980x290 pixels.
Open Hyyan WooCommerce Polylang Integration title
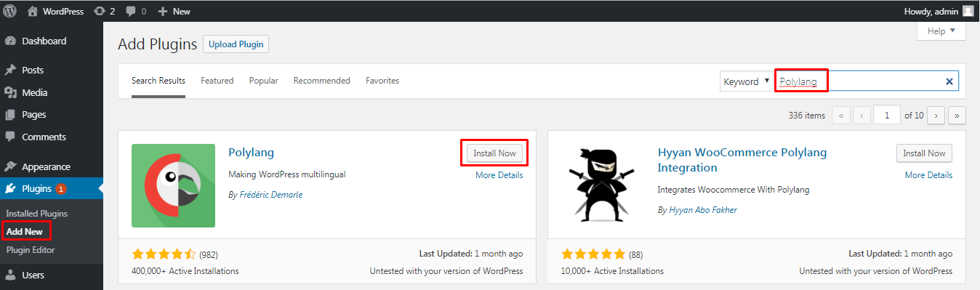742,160
